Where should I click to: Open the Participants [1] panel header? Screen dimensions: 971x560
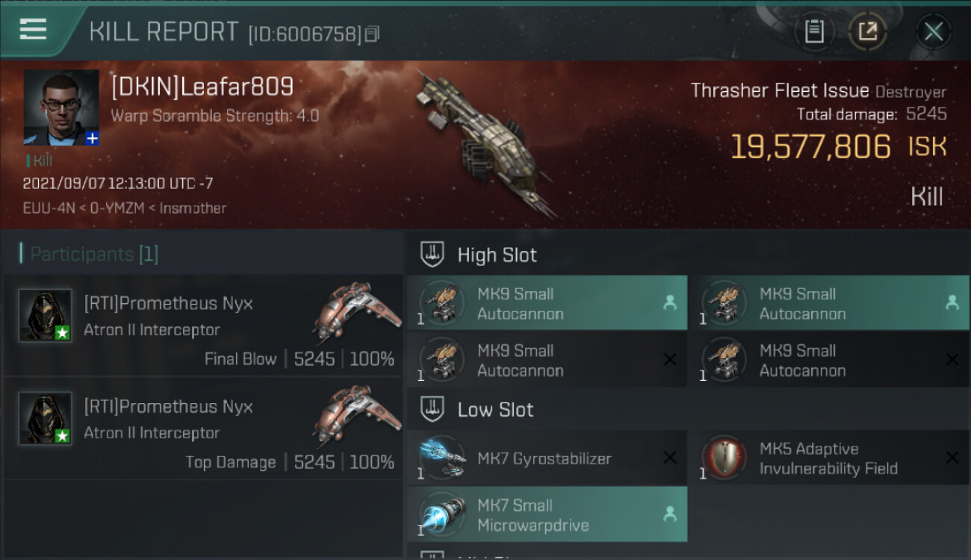(x=89, y=254)
